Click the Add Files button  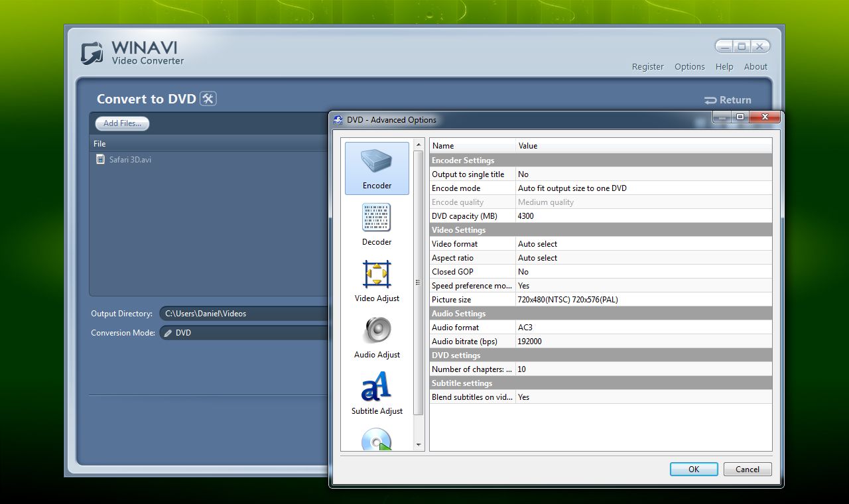point(122,123)
